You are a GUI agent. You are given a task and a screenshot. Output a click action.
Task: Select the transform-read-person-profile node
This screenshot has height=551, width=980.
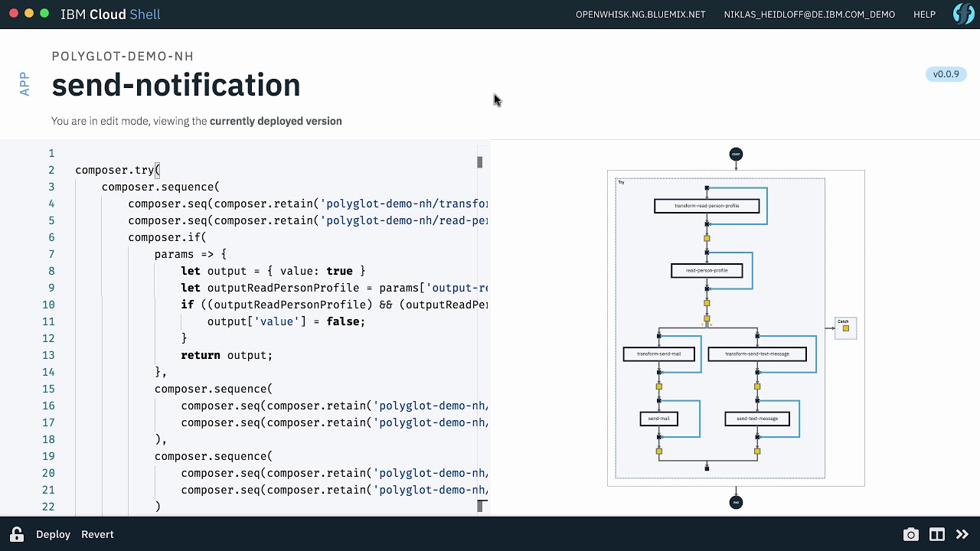click(x=707, y=206)
